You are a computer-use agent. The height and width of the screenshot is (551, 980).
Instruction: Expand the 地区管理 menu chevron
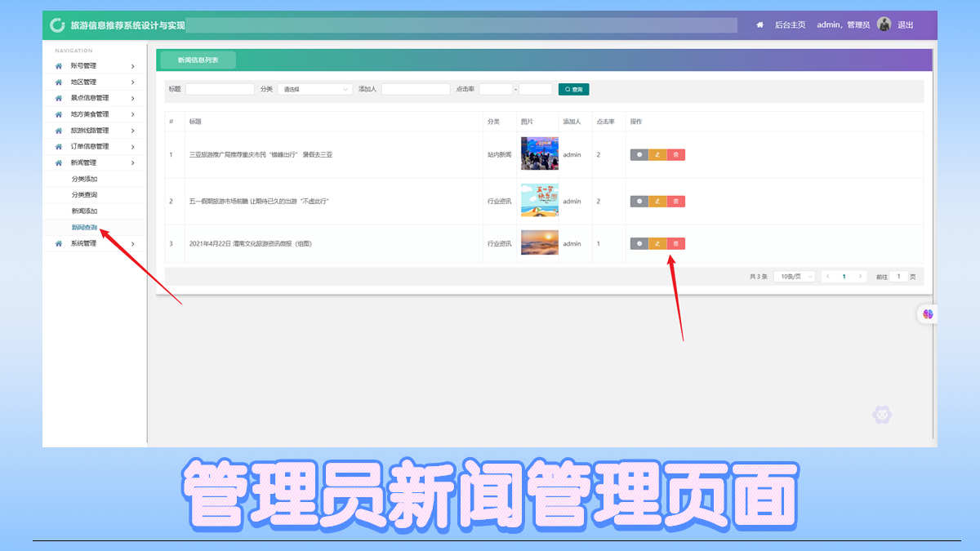(132, 82)
